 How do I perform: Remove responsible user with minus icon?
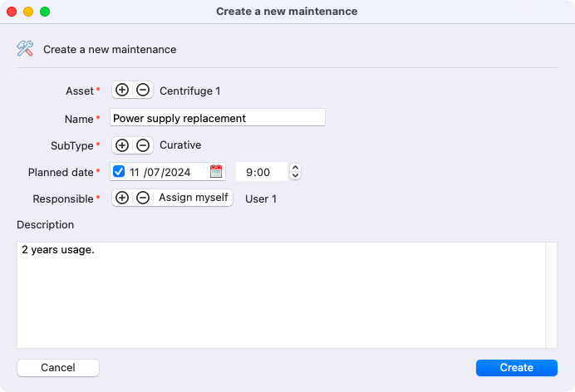143,198
